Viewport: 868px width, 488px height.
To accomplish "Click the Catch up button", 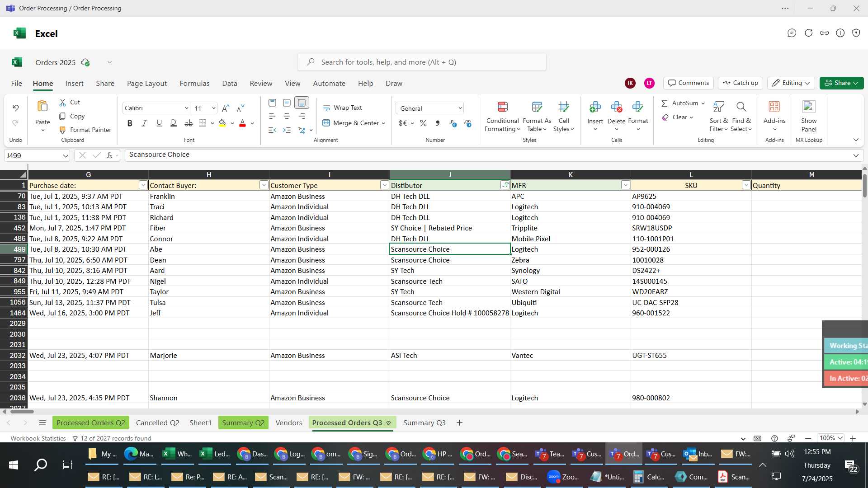I will pos(740,83).
